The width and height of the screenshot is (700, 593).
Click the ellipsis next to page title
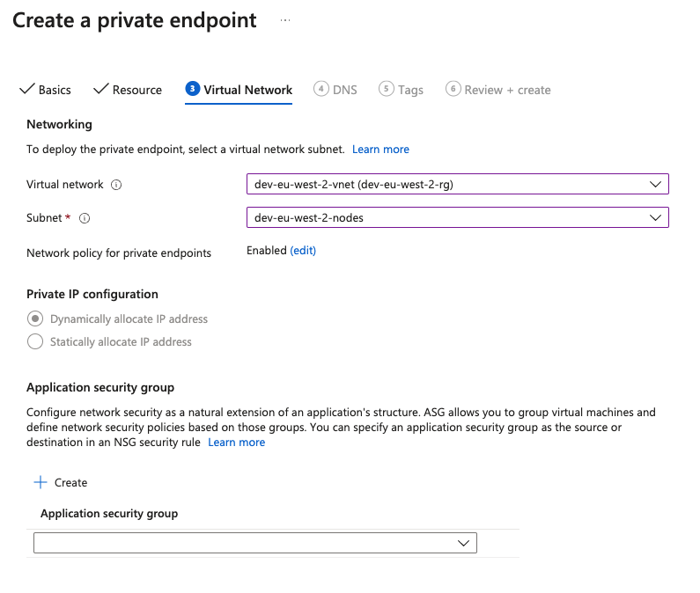coord(285,20)
